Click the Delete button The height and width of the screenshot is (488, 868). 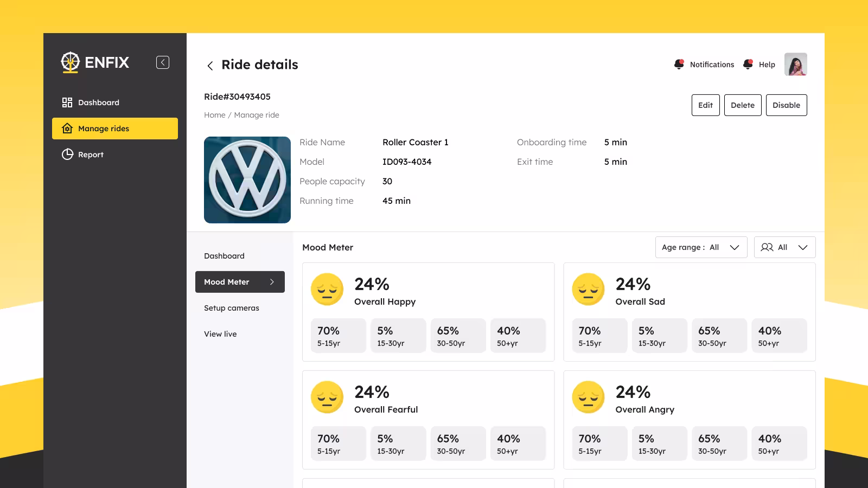(743, 105)
